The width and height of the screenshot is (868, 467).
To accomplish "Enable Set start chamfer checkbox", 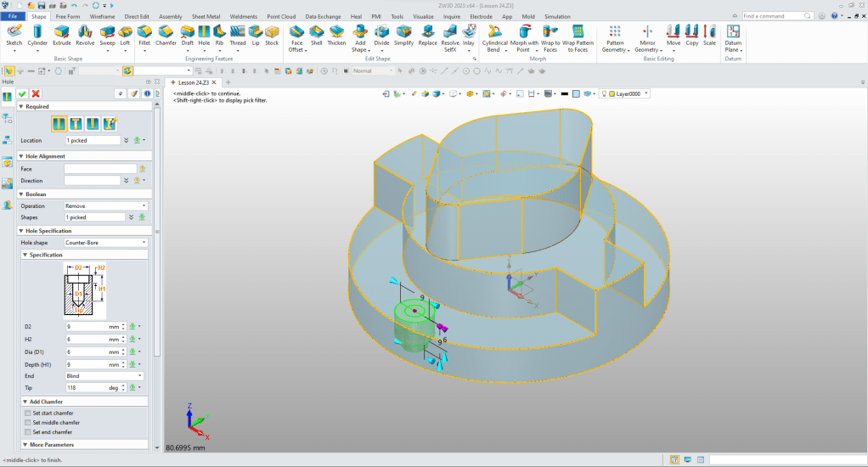I will point(28,413).
